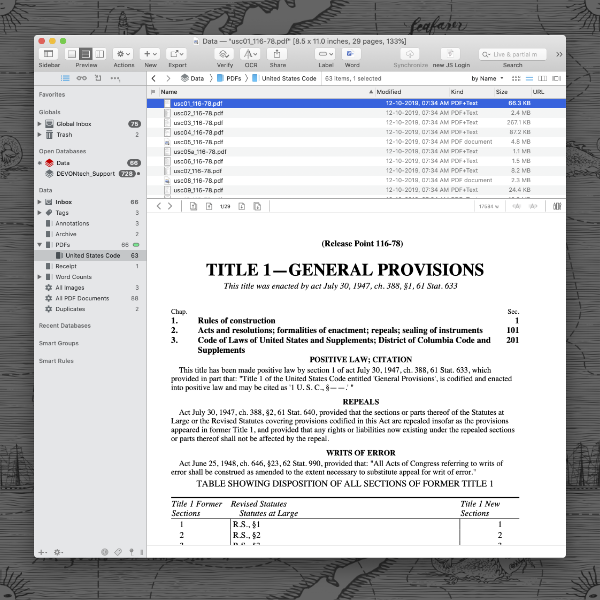Open the by Name sort dropdown
The image size is (600, 600).
[x=487, y=78]
